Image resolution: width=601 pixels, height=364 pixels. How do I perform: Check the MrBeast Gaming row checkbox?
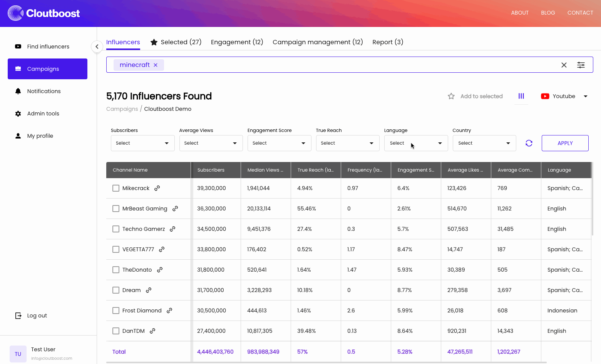coord(116,209)
